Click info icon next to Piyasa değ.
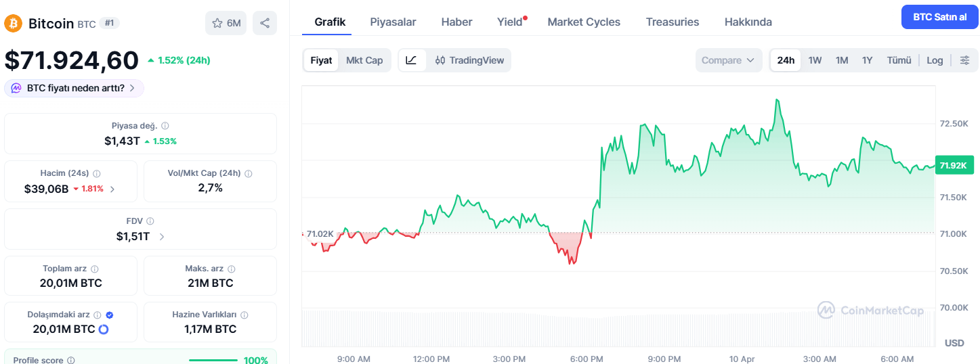The height and width of the screenshot is (364, 980). 165,126
